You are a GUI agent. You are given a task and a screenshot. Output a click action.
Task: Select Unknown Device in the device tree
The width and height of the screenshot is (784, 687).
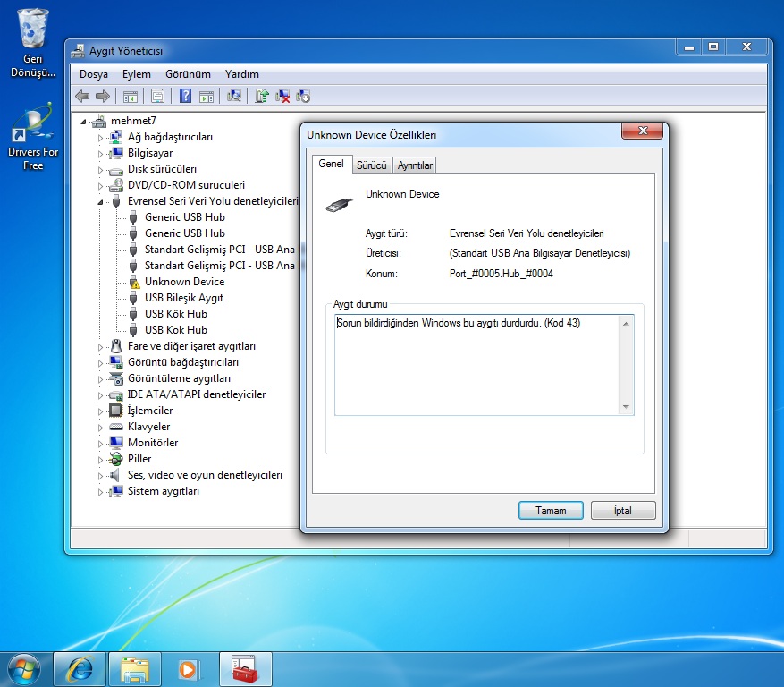(x=184, y=282)
